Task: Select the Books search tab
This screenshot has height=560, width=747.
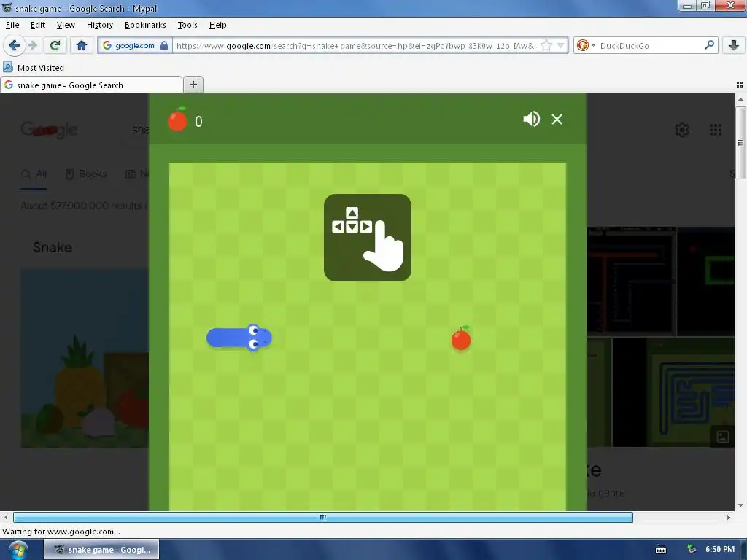Action: coord(86,174)
